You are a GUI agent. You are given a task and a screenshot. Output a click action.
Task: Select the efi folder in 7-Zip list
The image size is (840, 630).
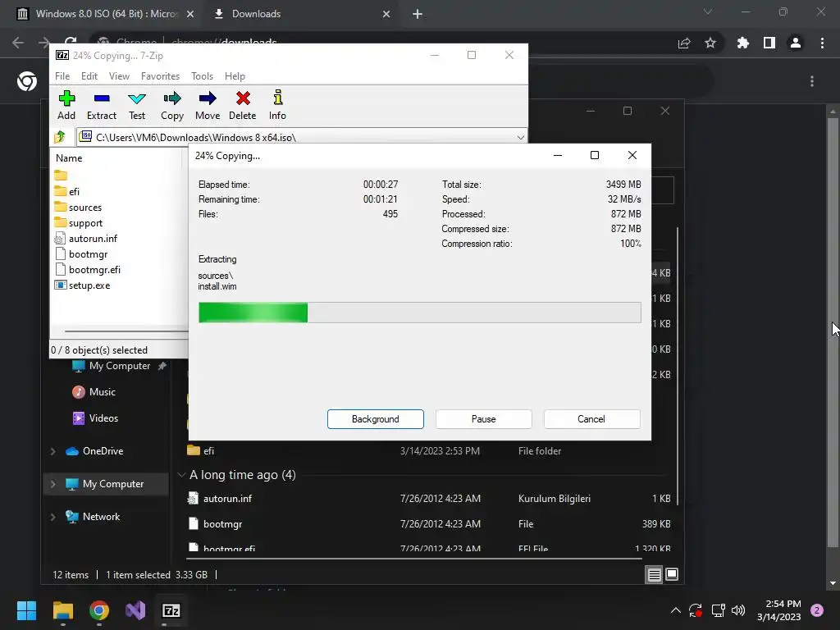pyautogui.click(x=67, y=191)
